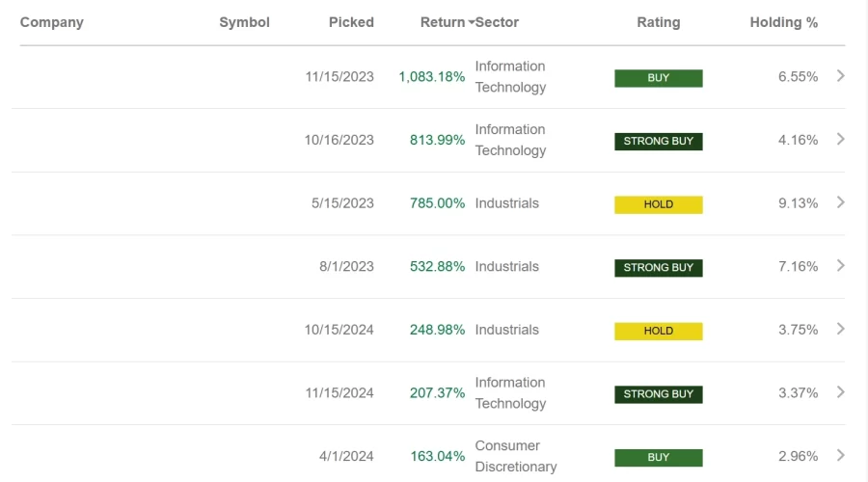The image size is (868, 482).
Task: Expand details for pick dated 5/15/2023
Action: pos(841,202)
